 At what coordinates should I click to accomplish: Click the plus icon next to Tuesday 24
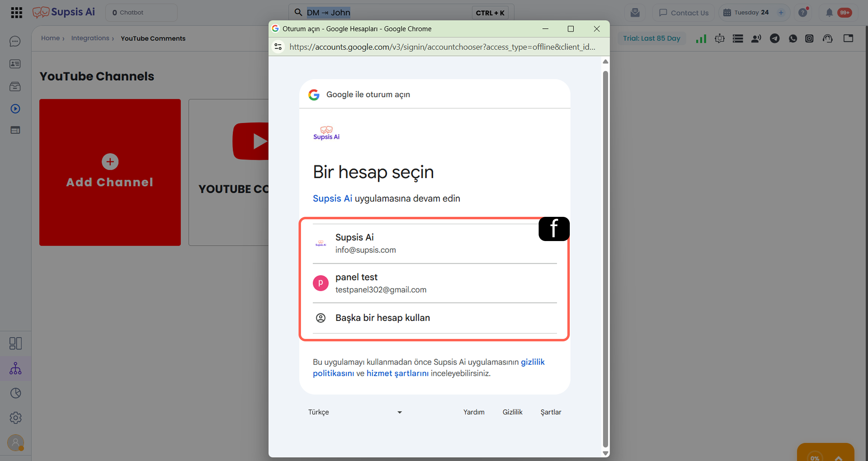[781, 13]
